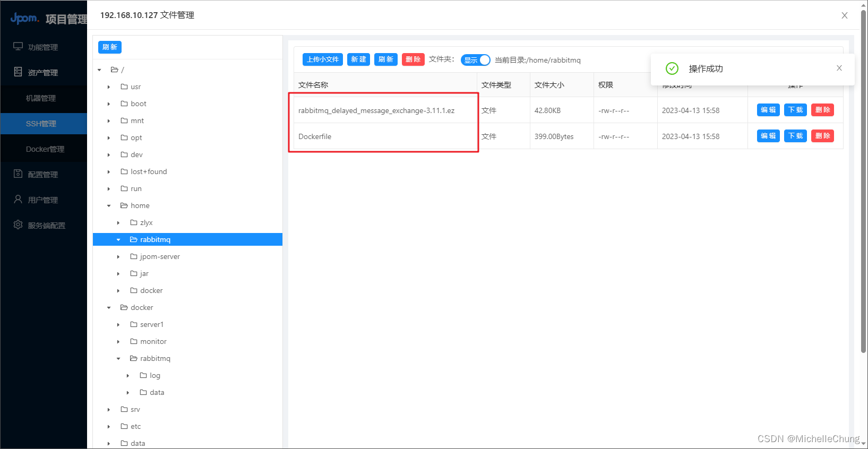Image resolution: width=868 pixels, height=449 pixels.
Task: Click the root folder icon
Action: click(114, 70)
